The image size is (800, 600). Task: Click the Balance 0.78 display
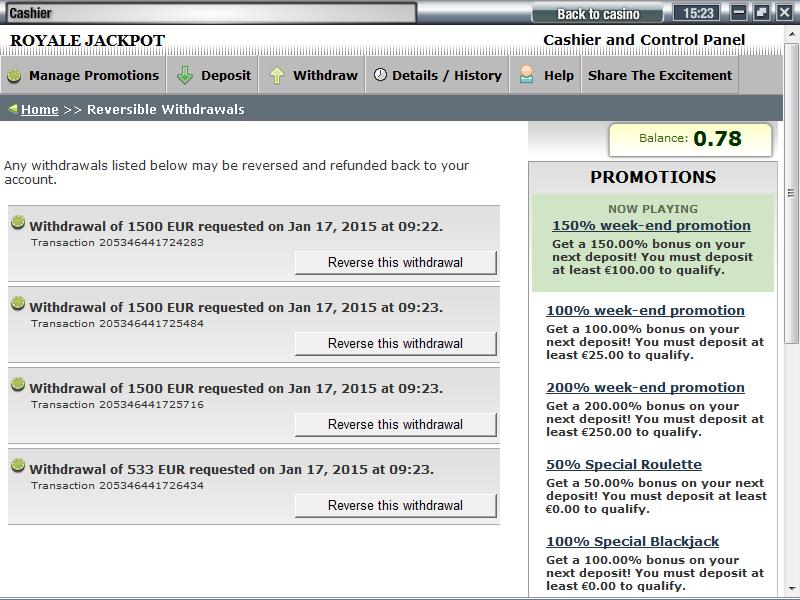tap(690, 139)
